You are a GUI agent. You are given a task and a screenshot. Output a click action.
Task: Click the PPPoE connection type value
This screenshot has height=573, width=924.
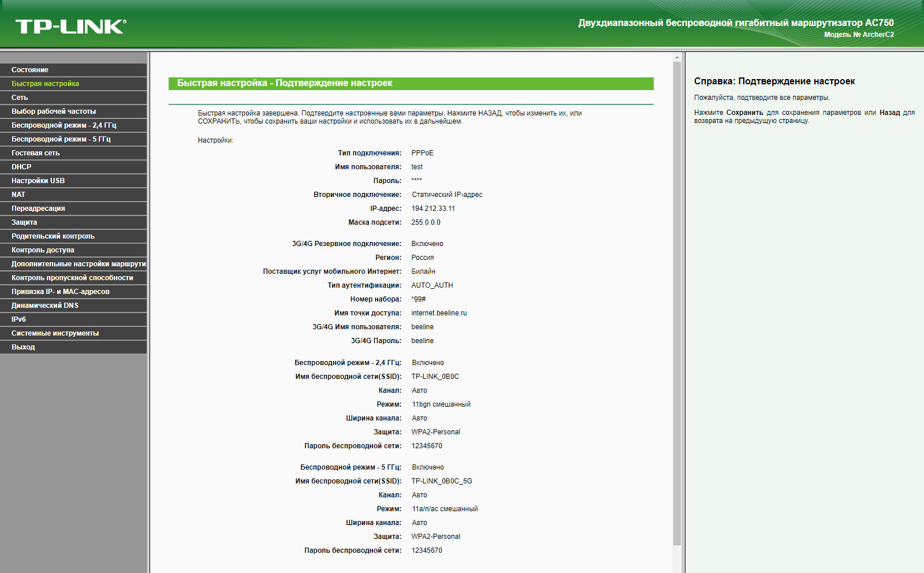[423, 153]
